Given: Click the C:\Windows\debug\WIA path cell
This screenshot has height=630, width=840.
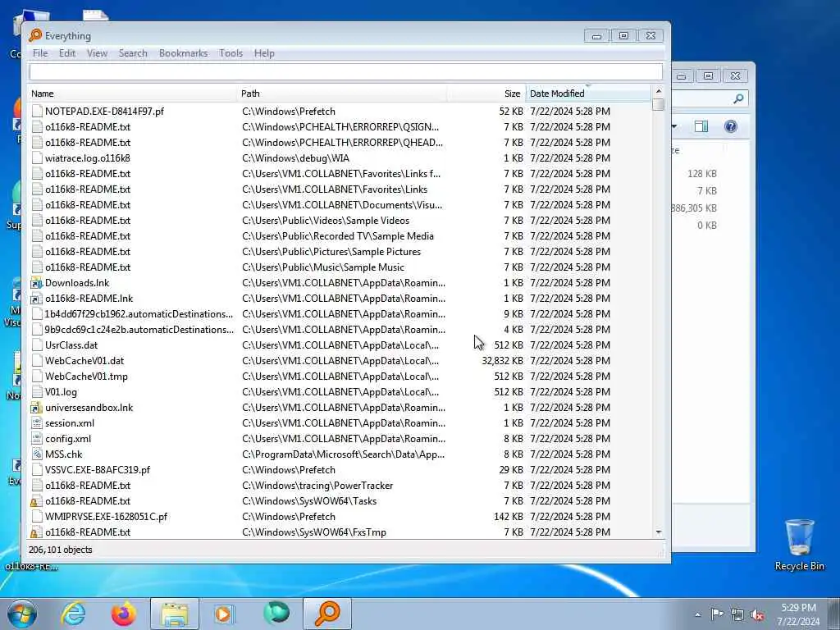Looking at the screenshot, I should pos(295,158).
